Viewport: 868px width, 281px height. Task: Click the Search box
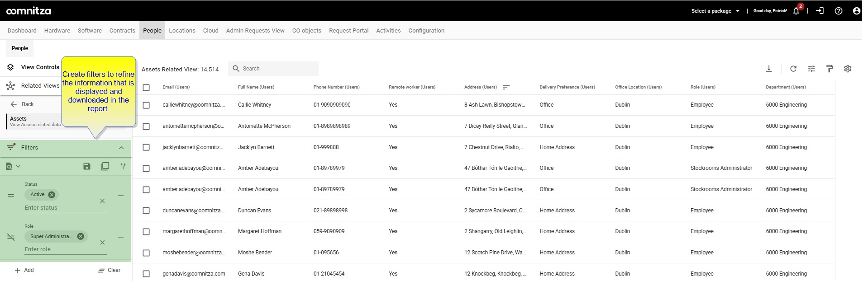pos(273,69)
